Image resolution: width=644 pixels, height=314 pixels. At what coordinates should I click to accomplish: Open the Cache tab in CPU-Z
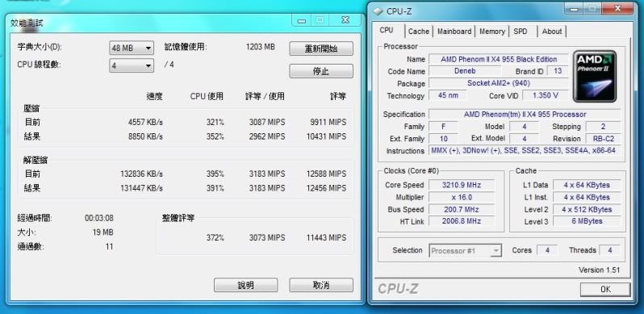[x=419, y=31]
